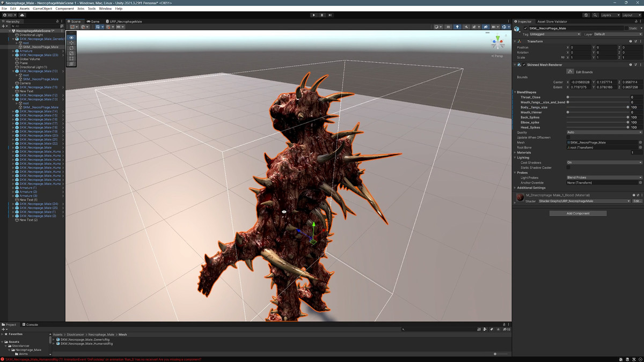Open the undo history icon

tap(586, 15)
